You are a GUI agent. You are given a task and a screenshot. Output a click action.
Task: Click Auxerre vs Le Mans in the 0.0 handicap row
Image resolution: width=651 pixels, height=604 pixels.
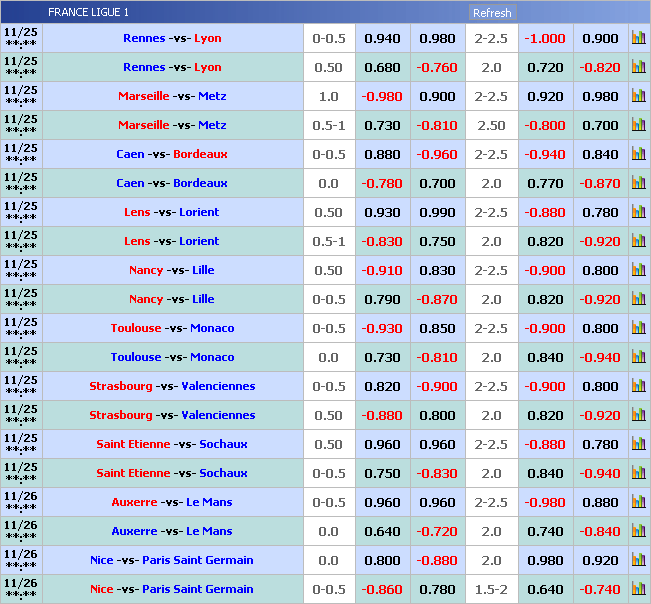pos(172,531)
